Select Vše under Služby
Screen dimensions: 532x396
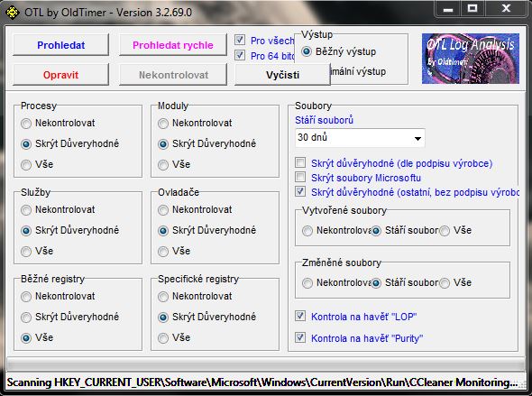pyautogui.click(x=26, y=252)
